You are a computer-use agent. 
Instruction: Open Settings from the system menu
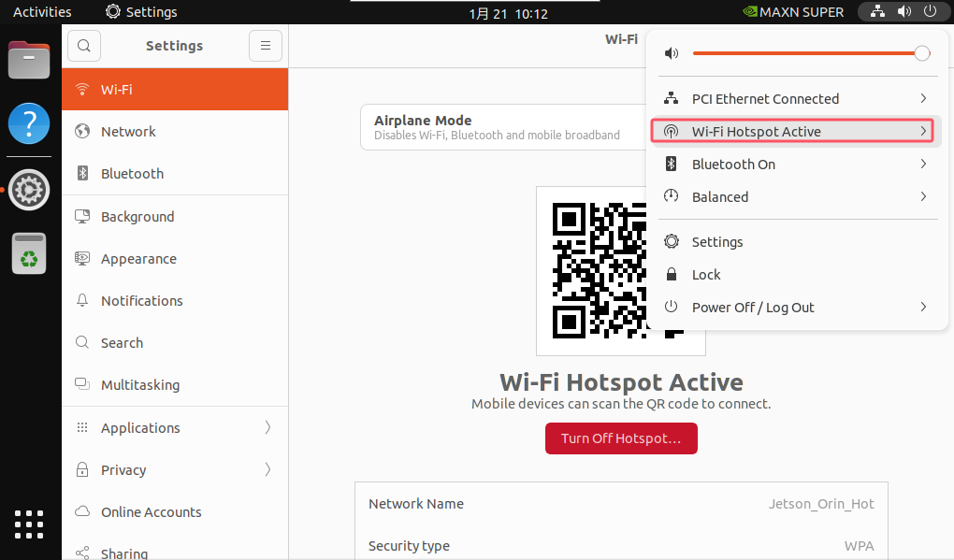click(x=797, y=242)
